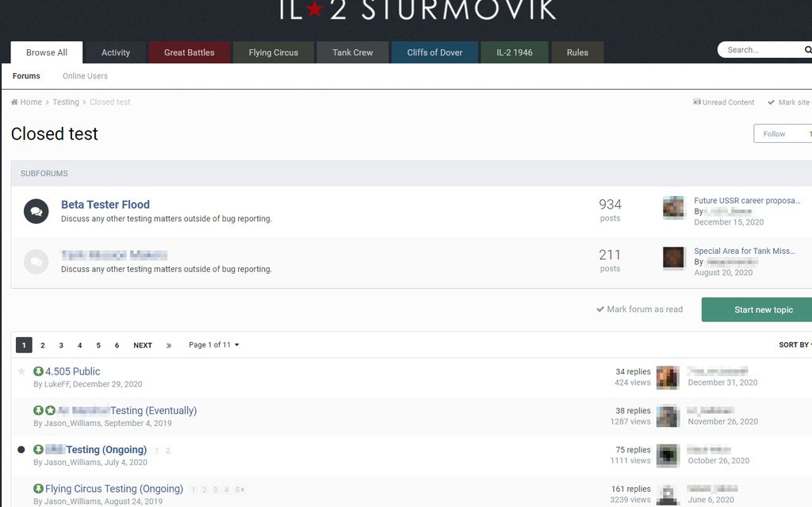Click the August 20, 2020 last-post date

(723, 273)
